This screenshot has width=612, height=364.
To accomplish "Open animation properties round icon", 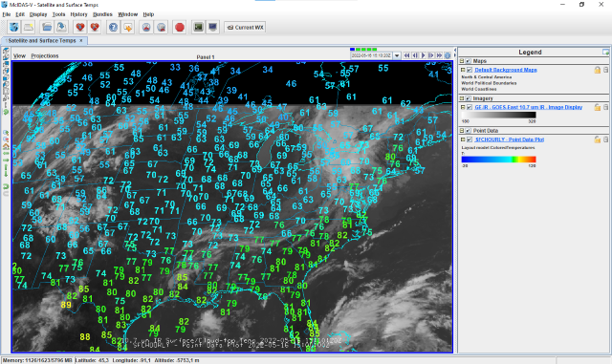I will point(448,55).
